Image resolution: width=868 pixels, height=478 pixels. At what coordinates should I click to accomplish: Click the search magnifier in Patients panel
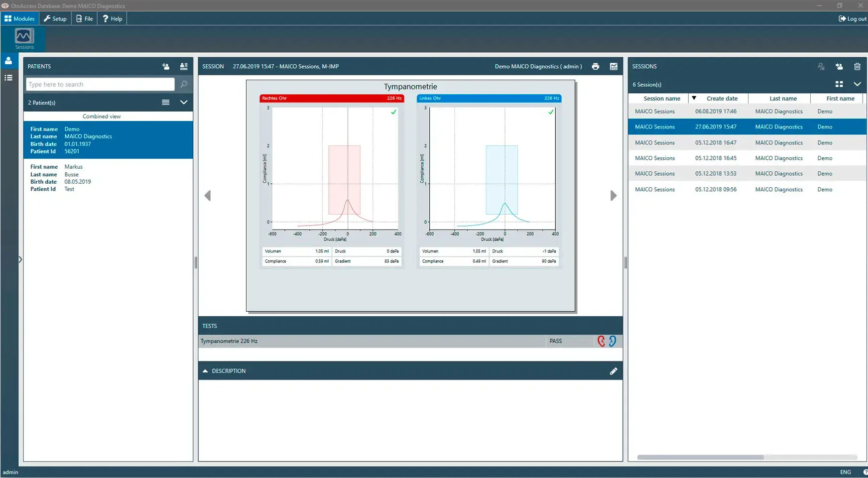point(184,84)
